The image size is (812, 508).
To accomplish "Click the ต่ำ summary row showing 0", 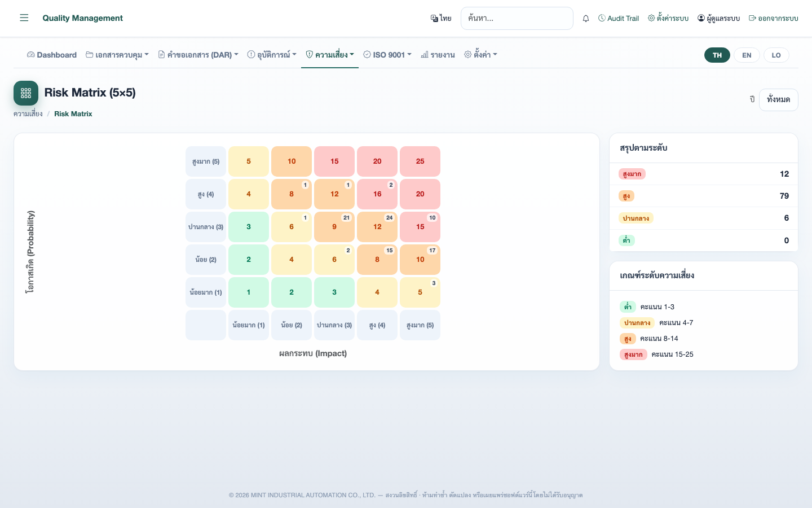I will 704,240.
